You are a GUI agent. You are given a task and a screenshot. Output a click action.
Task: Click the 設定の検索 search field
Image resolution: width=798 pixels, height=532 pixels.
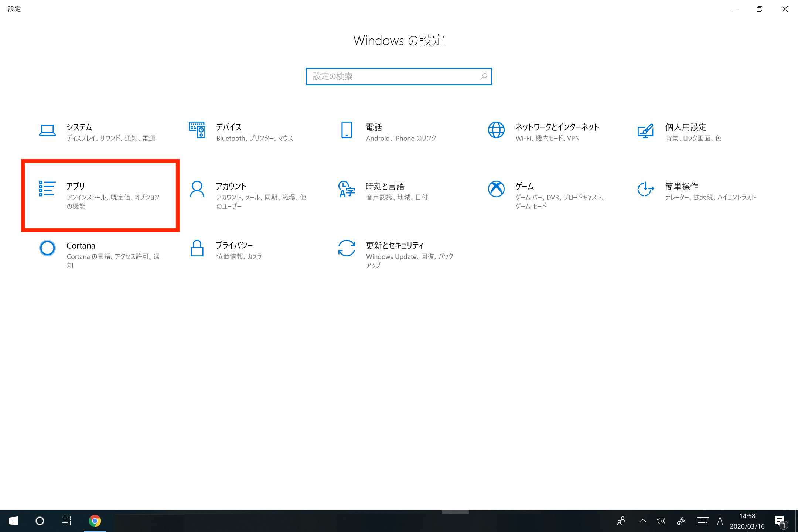click(x=392, y=76)
